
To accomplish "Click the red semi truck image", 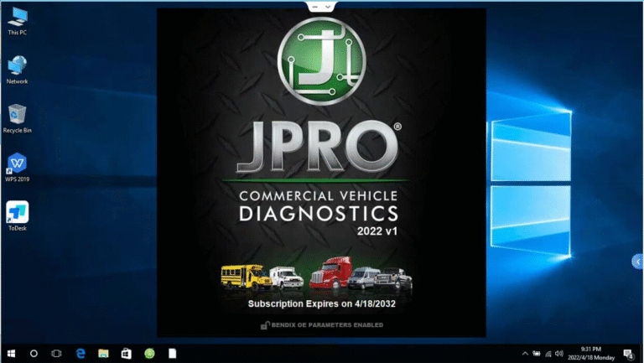I will pyautogui.click(x=330, y=272).
